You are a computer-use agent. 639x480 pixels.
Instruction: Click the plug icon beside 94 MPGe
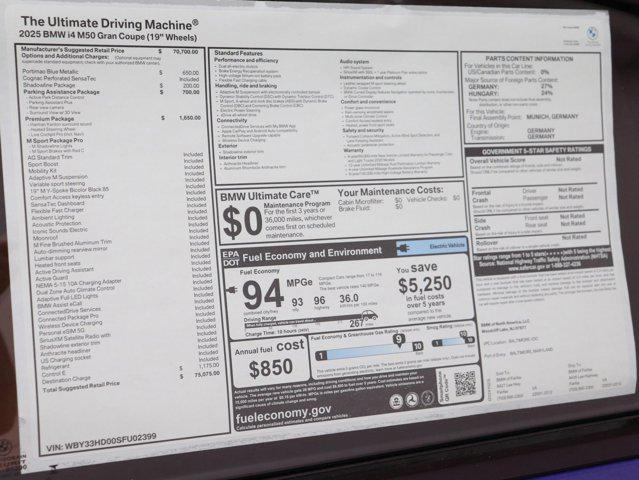[x=231, y=290]
